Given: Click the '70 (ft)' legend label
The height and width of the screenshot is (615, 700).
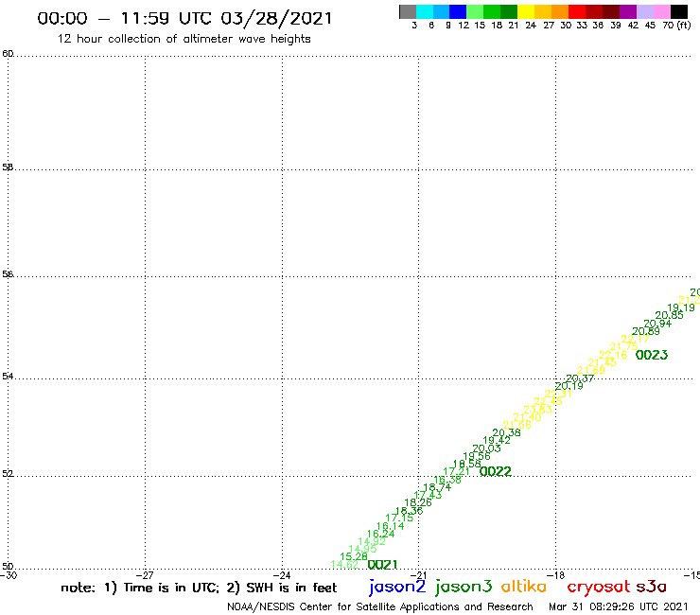Looking at the screenshot, I should [x=676, y=26].
